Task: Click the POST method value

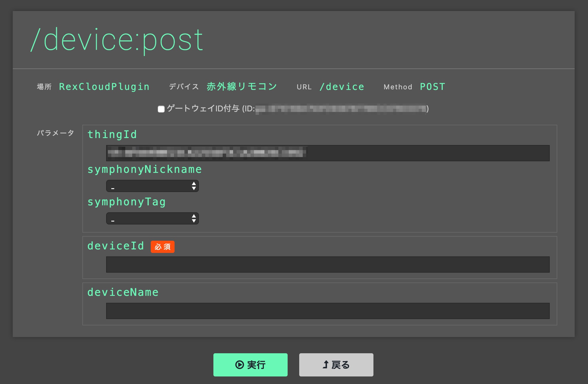Action: point(433,87)
